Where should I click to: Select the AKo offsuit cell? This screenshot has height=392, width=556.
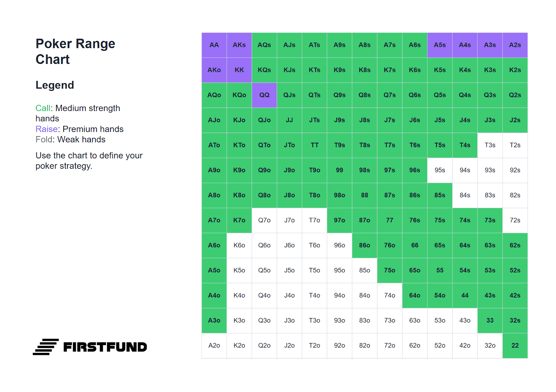pyautogui.click(x=214, y=70)
